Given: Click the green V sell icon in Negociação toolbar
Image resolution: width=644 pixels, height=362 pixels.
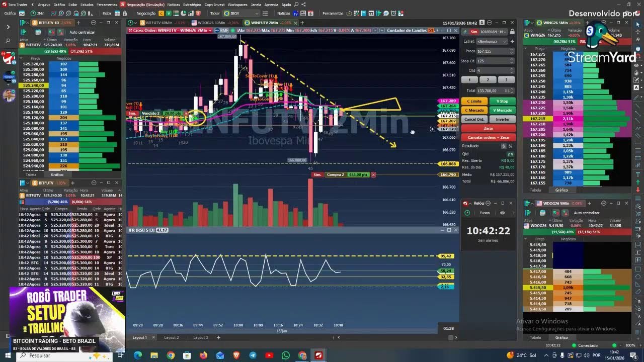Looking at the screenshot, I should (169, 13).
